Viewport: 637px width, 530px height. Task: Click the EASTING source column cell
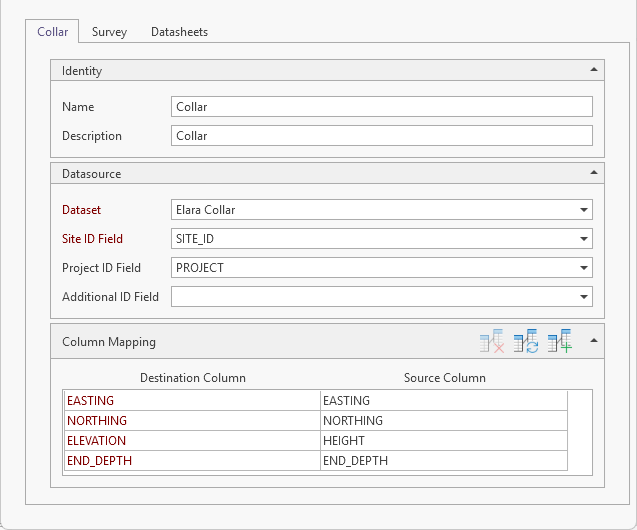(x=443, y=401)
